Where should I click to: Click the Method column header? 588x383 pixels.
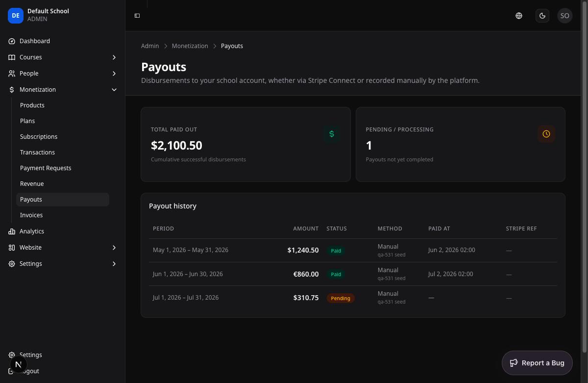(x=390, y=229)
